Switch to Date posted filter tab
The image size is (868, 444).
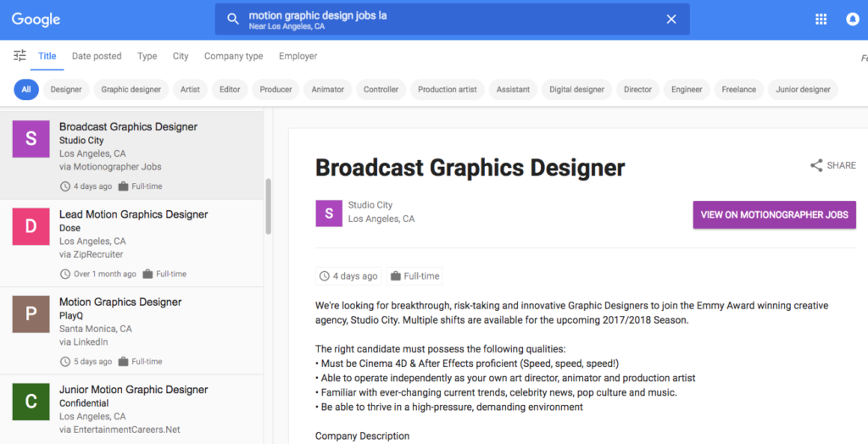point(97,56)
